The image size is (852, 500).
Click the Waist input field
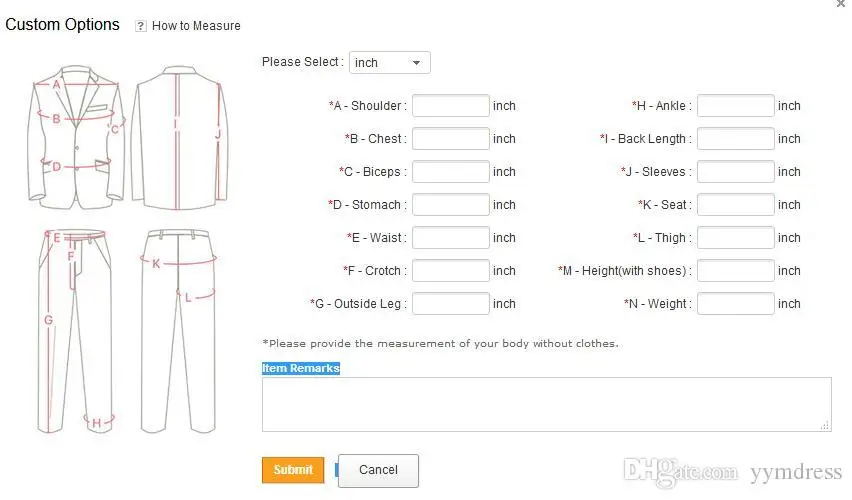click(450, 238)
